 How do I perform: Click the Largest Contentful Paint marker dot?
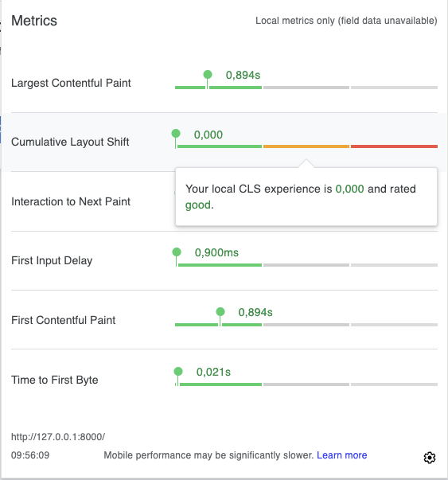pos(208,74)
